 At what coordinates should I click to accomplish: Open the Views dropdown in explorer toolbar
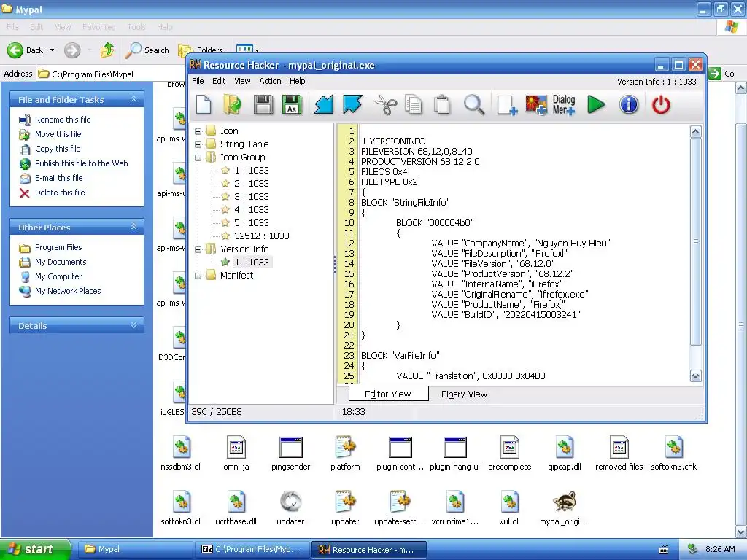click(248, 50)
